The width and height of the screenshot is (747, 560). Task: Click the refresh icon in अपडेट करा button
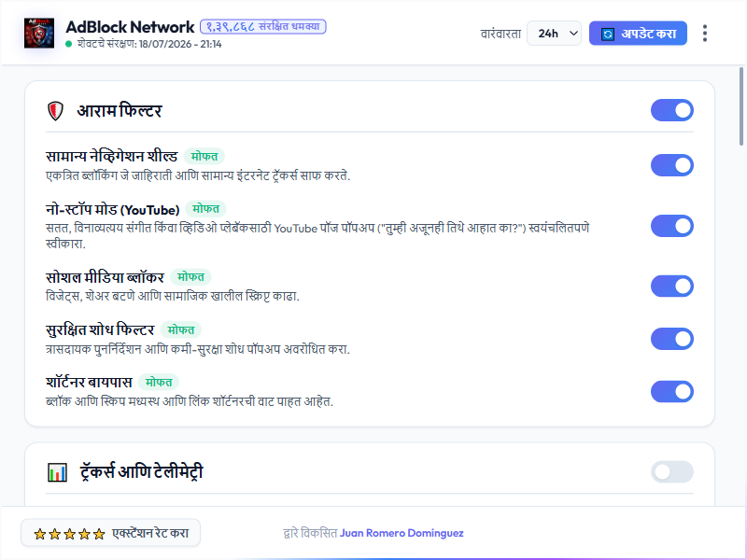[x=608, y=35]
